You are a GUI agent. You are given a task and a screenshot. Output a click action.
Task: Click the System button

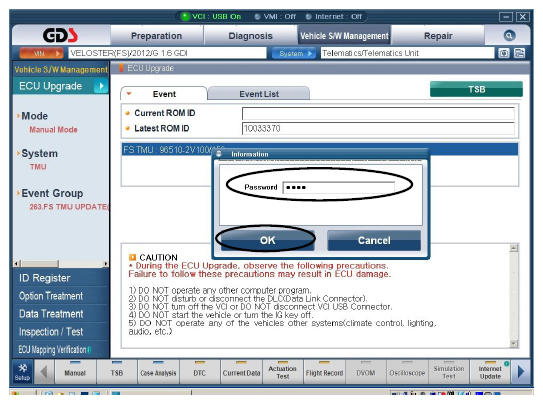[x=294, y=53]
